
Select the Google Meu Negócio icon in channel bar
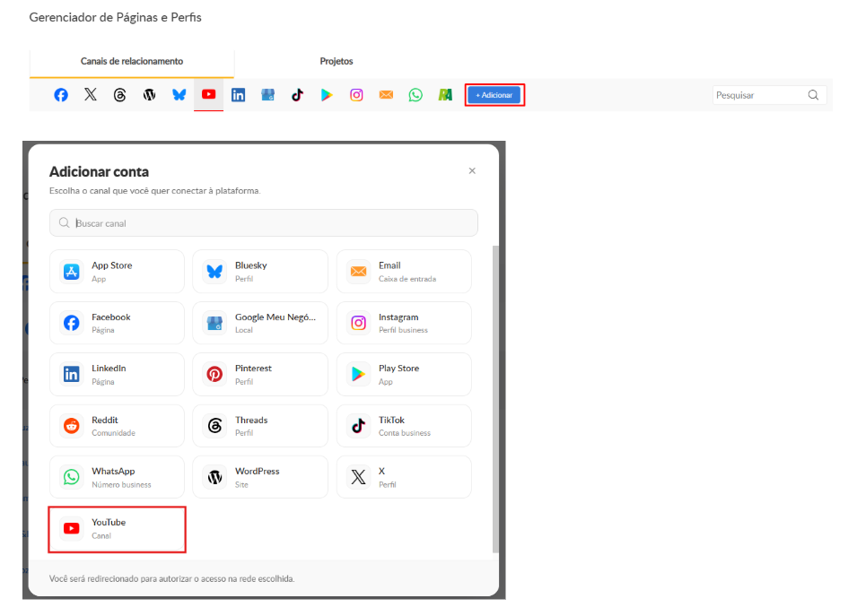(267, 95)
